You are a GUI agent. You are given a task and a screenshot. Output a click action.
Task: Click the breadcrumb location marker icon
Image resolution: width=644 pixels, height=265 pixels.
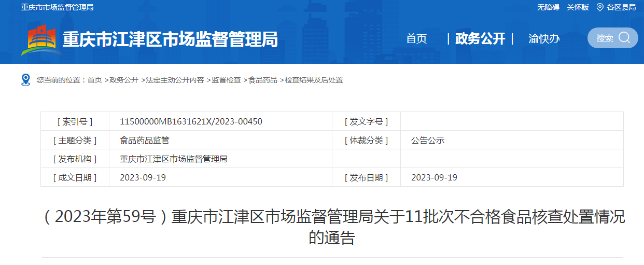coord(26,80)
